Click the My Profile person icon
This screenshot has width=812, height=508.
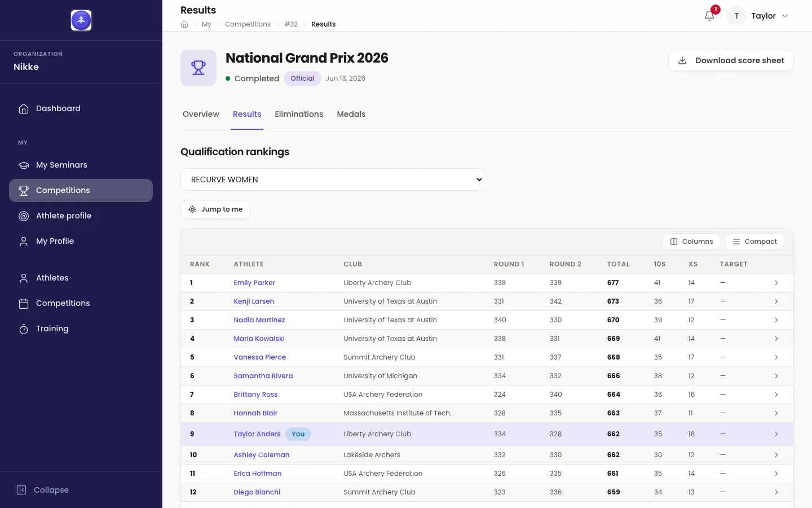click(24, 241)
